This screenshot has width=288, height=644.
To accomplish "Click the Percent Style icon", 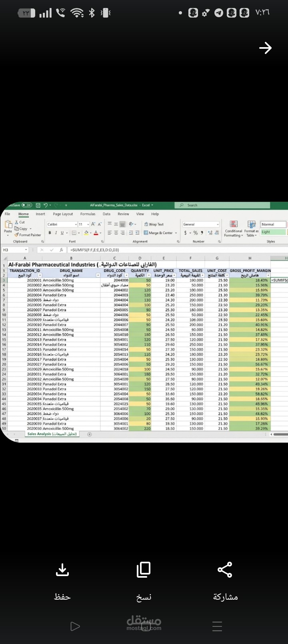I will point(196,233).
